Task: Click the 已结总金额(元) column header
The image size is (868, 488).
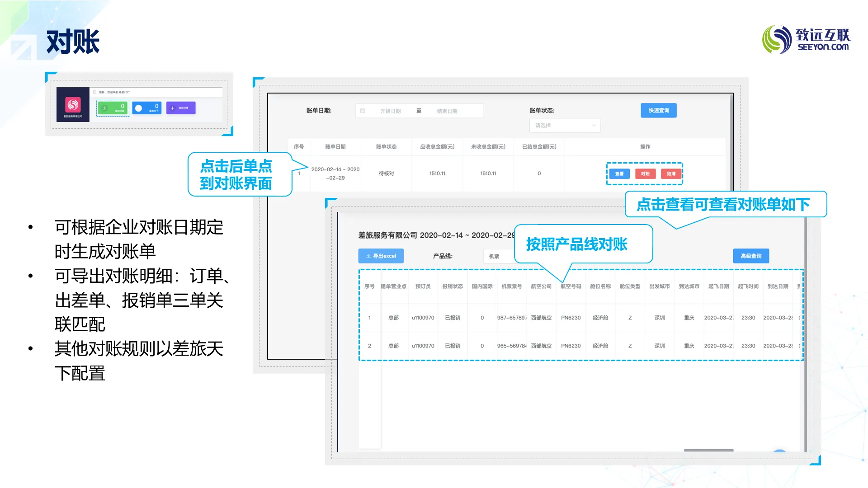Action: pos(539,147)
